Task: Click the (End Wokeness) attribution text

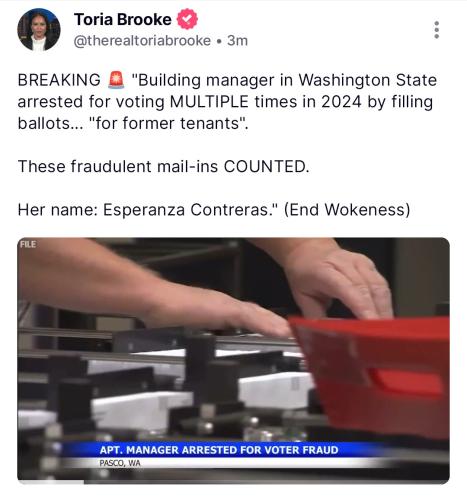Action: point(347,210)
